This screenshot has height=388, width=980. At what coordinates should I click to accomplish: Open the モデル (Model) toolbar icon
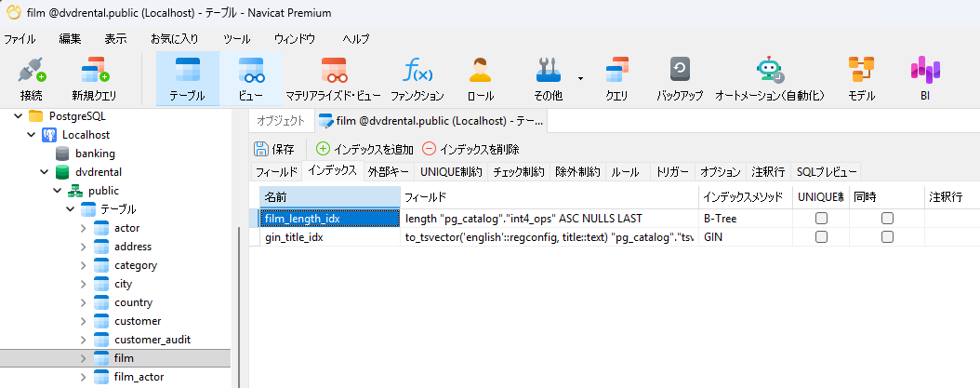(861, 70)
